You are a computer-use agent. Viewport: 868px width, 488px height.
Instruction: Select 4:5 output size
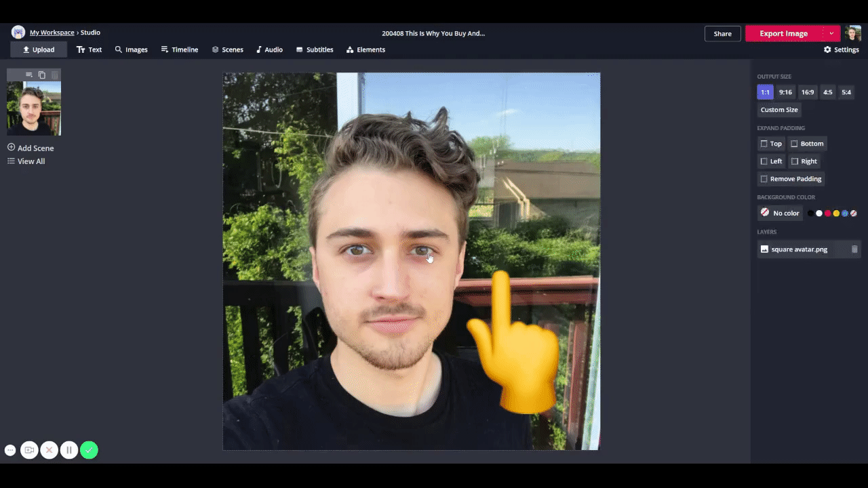click(827, 92)
